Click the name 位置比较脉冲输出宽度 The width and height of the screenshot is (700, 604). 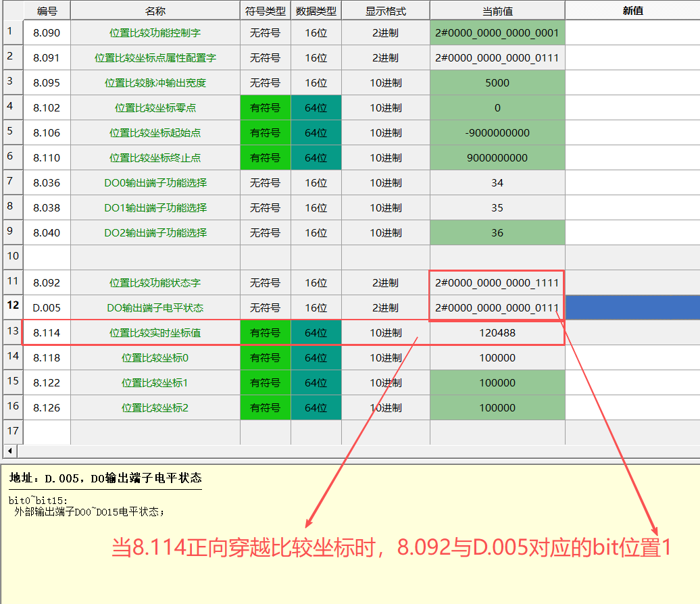click(155, 82)
